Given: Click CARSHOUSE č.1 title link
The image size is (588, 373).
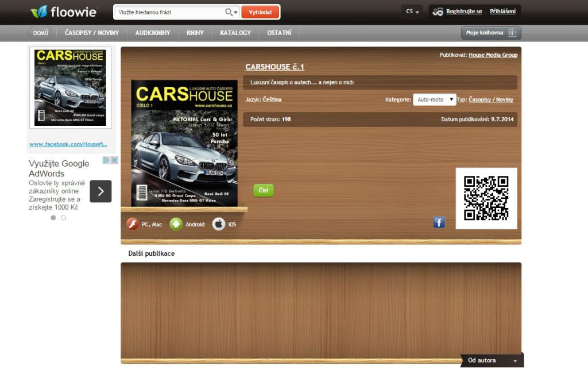Looking at the screenshot, I should pyautogui.click(x=275, y=67).
